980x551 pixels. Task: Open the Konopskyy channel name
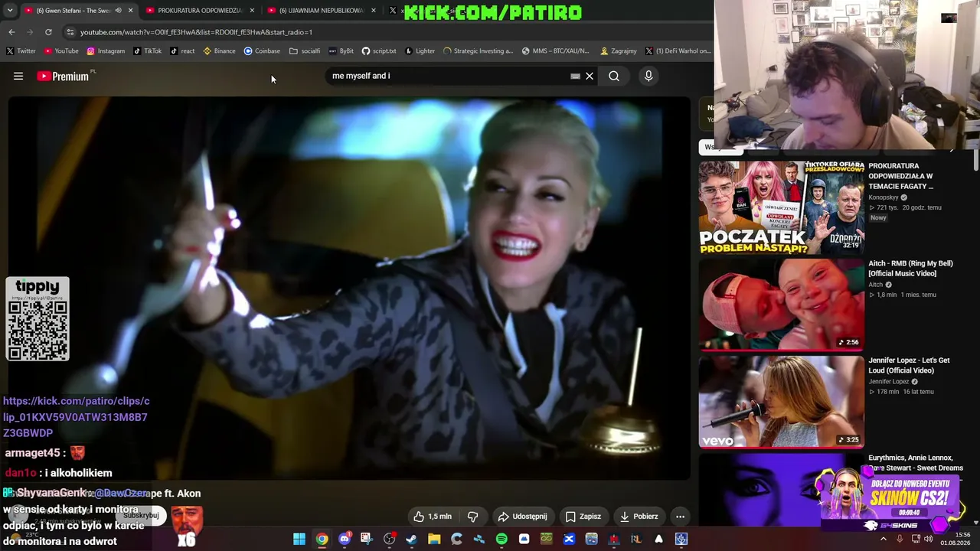[x=884, y=197]
